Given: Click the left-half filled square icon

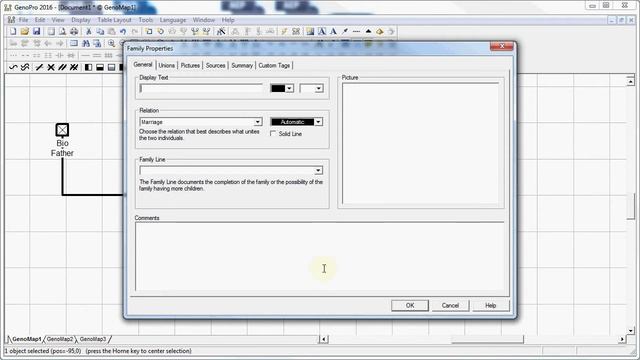Looking at the screenshot, I should coord(88,67).
